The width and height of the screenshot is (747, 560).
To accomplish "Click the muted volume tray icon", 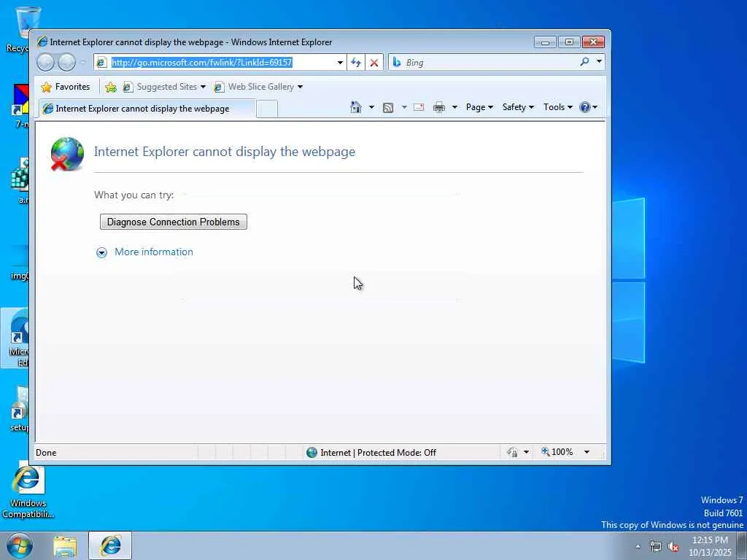I will click(673, 547).
